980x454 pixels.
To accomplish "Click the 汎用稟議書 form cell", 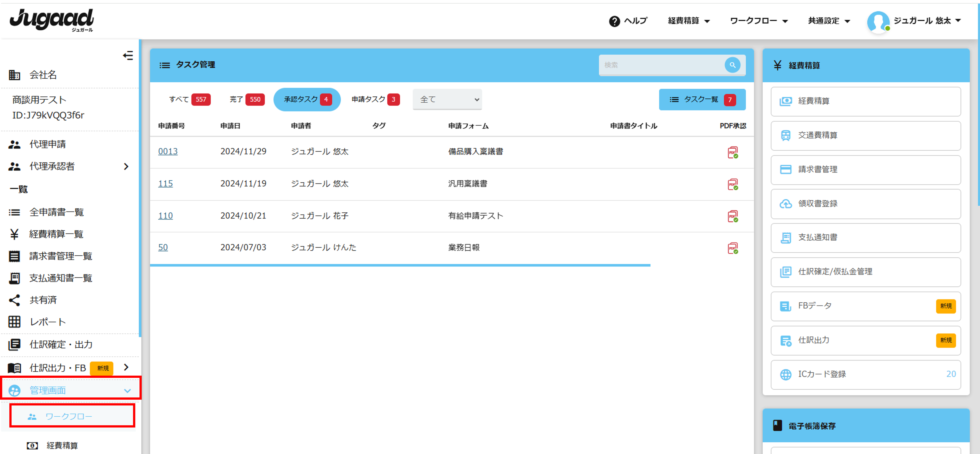I will coord(468,183).
